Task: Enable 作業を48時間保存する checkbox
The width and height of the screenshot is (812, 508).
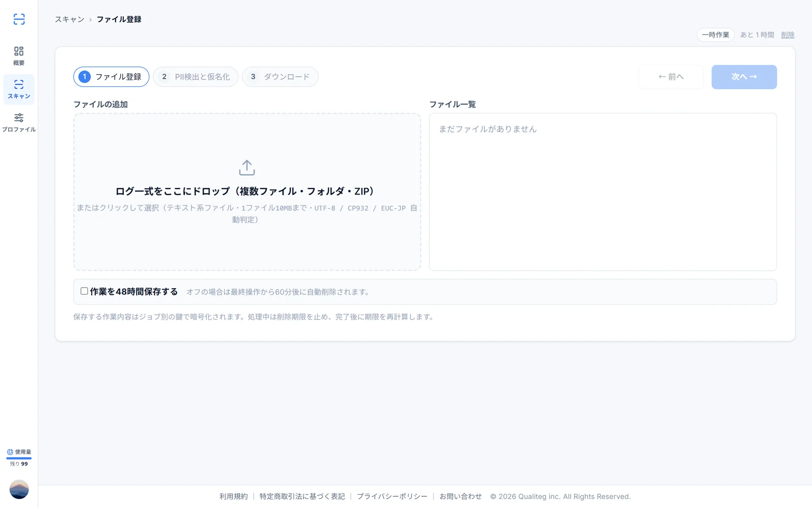Action: 84,291
